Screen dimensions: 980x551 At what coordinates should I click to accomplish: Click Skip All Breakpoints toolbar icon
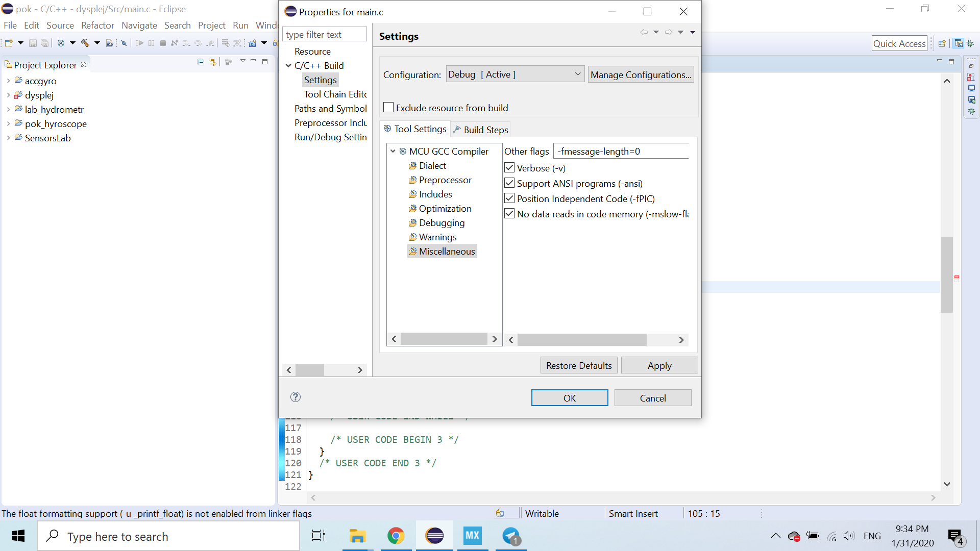124,43
